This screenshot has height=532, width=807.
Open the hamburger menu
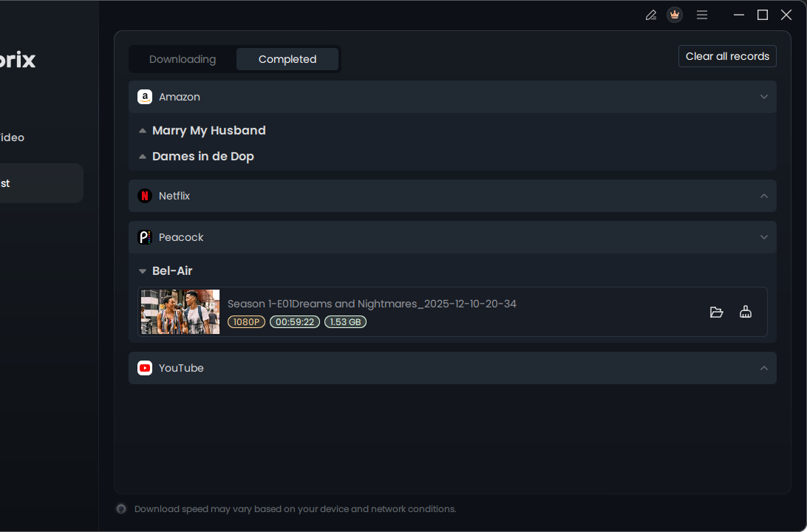click(701, 15)
